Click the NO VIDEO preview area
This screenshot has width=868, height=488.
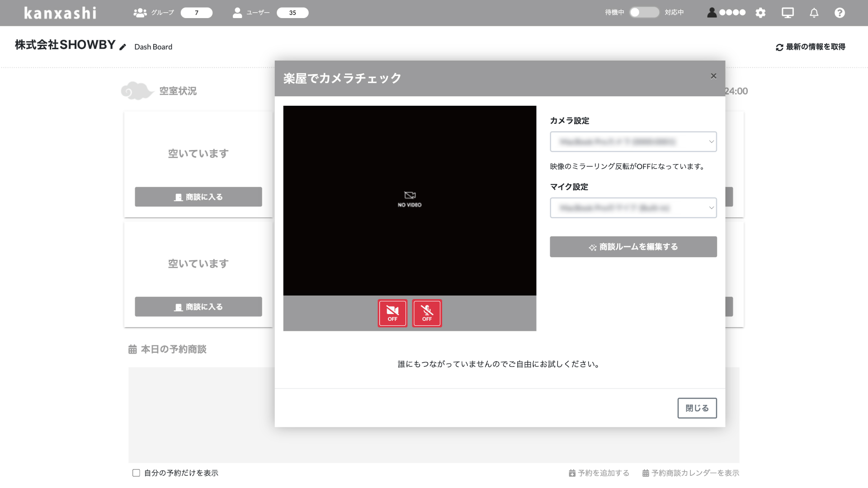pyautogui.click(x=410, y=201)
